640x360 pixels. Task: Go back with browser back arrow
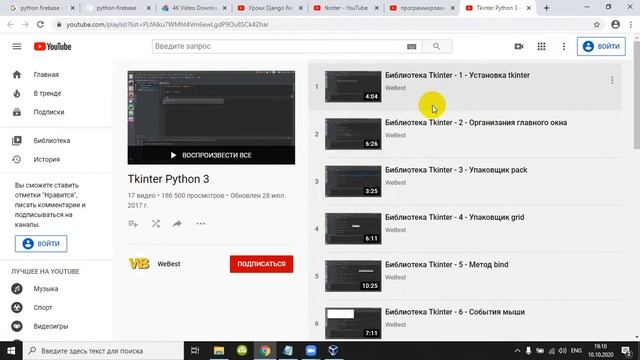pyautogui.click(x=10, y=24)
